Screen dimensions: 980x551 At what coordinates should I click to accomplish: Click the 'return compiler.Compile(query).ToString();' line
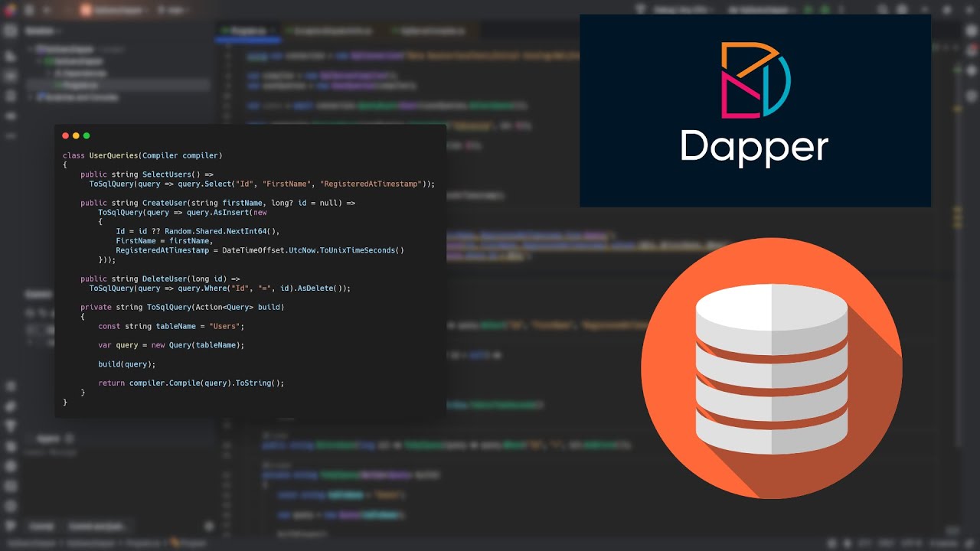click(x=191, y=383)
